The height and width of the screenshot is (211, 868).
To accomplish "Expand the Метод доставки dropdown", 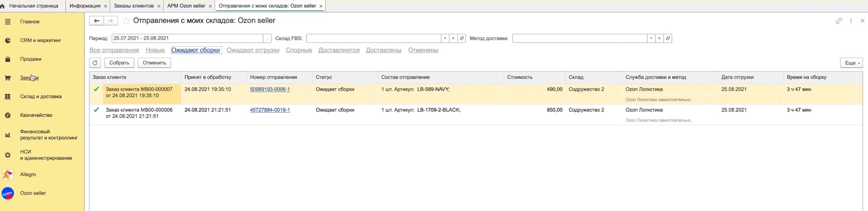I will [651, 38].
